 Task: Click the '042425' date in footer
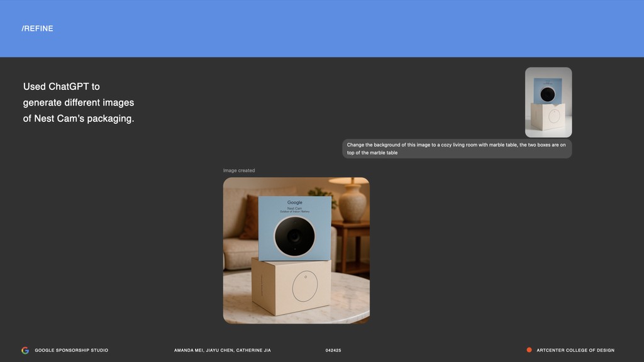click(x=333, y=350)
